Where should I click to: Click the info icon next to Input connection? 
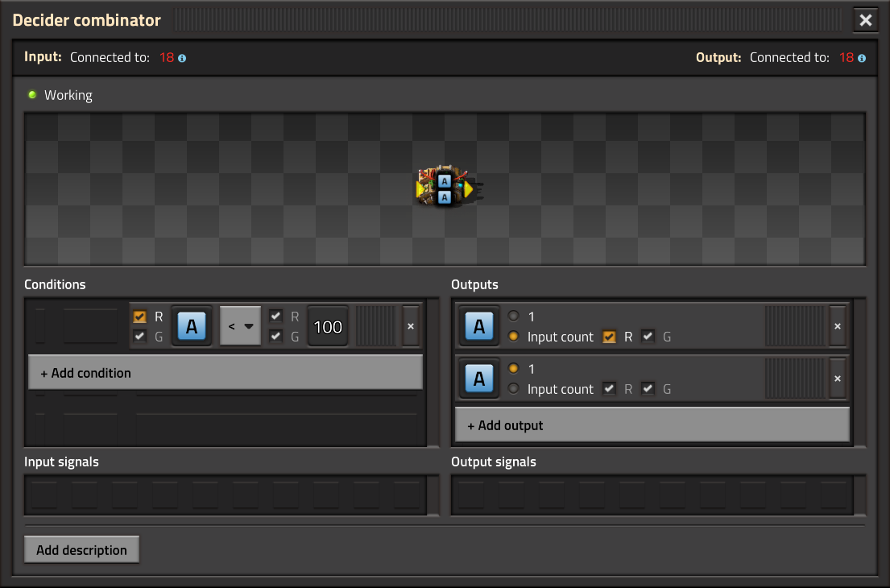point(182,59)
